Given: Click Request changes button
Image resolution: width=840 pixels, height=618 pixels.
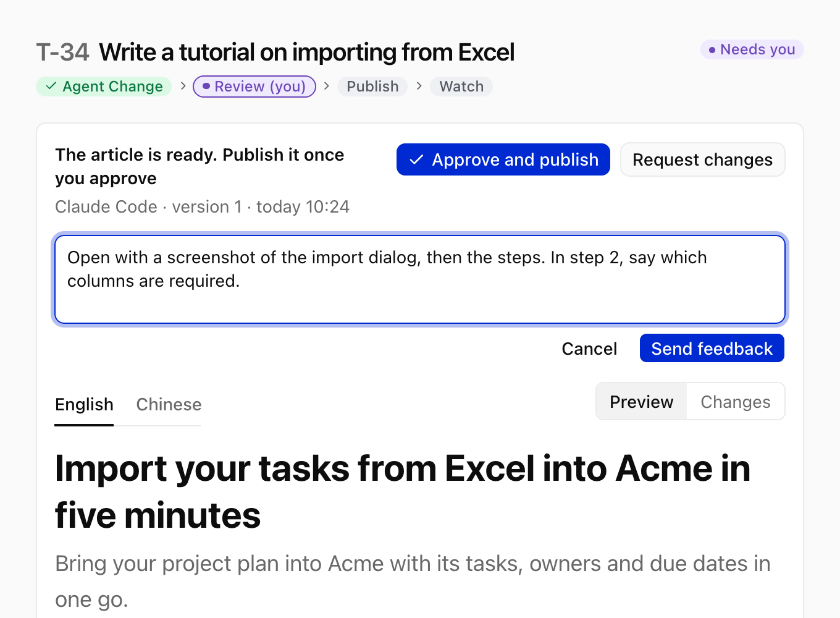Looking at the screenshot, I should pos(703,159).
